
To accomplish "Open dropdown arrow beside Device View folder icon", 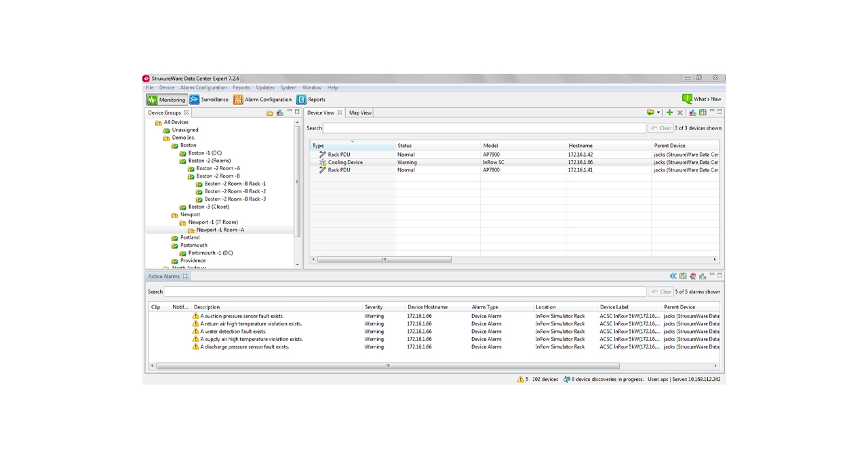I will click(x=658, y=113).
